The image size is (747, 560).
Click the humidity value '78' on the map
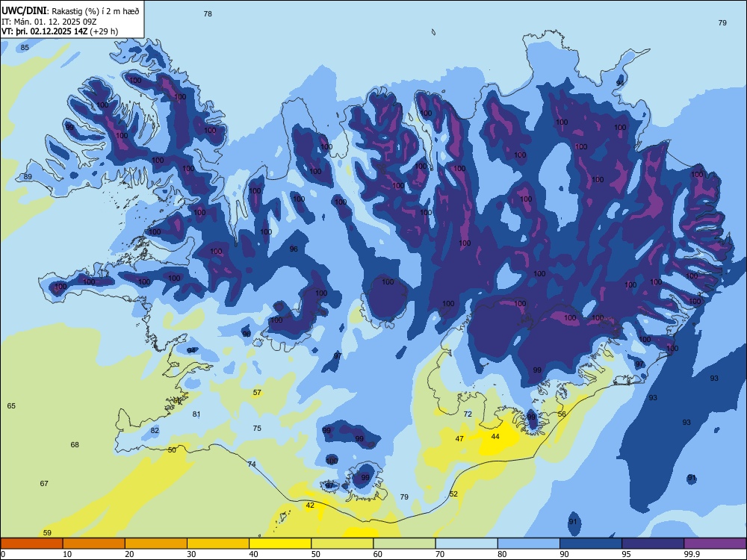(208, 13)
